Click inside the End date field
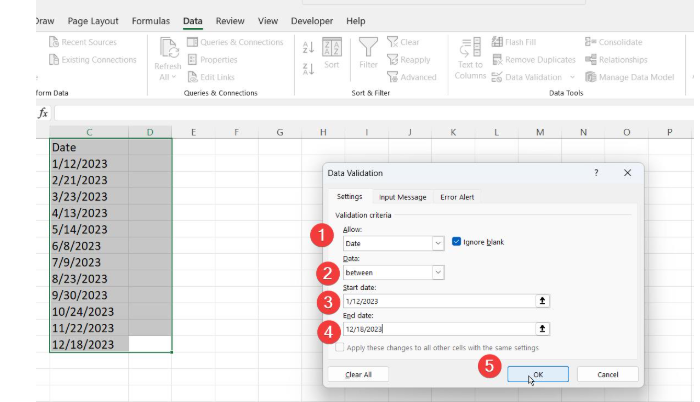 [x=439, y=329]
